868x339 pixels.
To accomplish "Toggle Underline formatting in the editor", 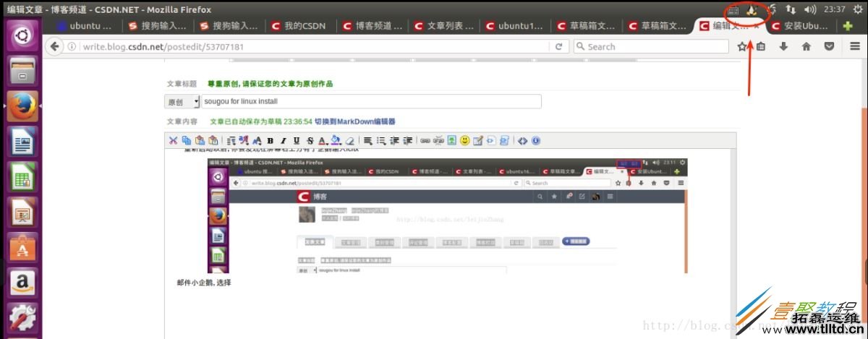I will (296, 140).
